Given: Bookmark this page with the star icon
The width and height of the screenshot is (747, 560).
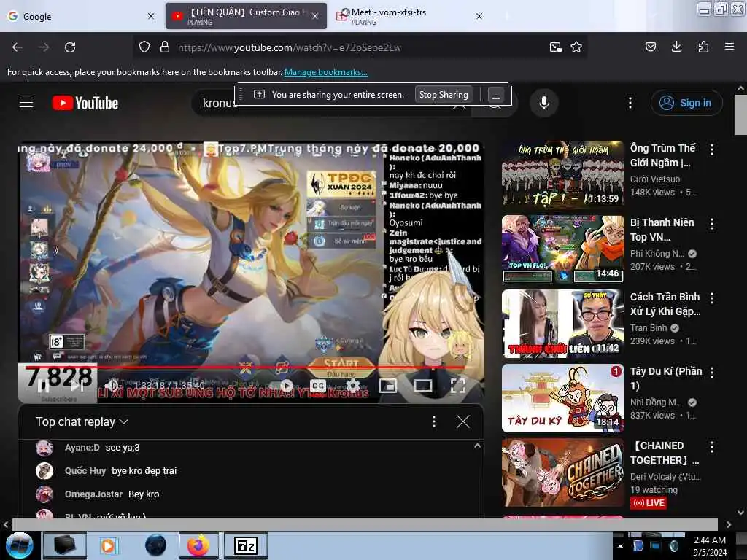Looking at the screenshot, I should pyautogui.click(x=576, y=47).
